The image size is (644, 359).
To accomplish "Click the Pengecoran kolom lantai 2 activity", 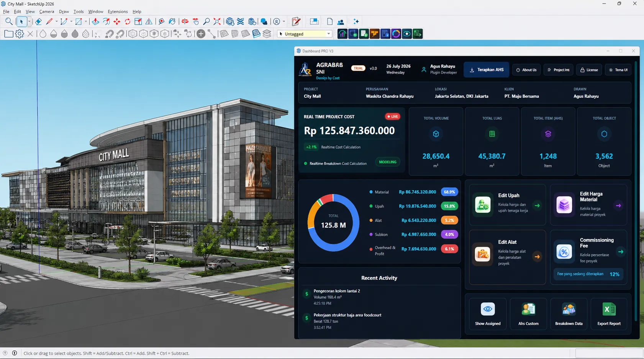I will pyautogui.click(x=379, y=297).
